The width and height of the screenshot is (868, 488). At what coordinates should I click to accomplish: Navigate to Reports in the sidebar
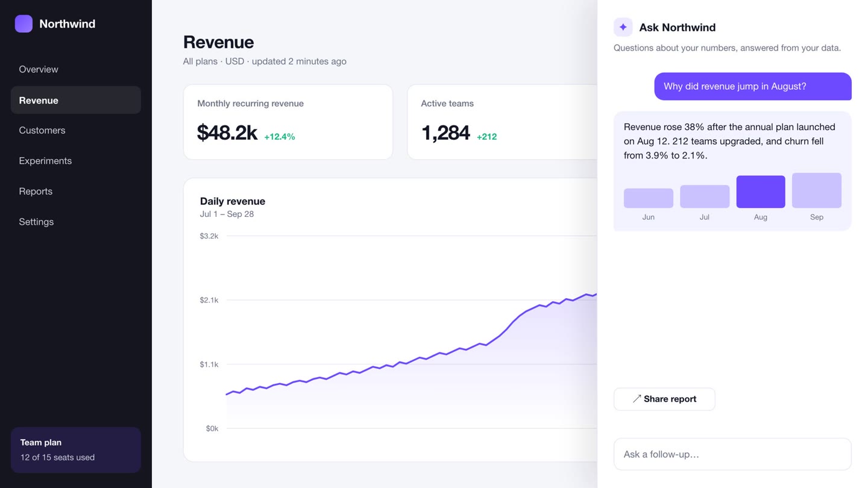click(76, 191)
